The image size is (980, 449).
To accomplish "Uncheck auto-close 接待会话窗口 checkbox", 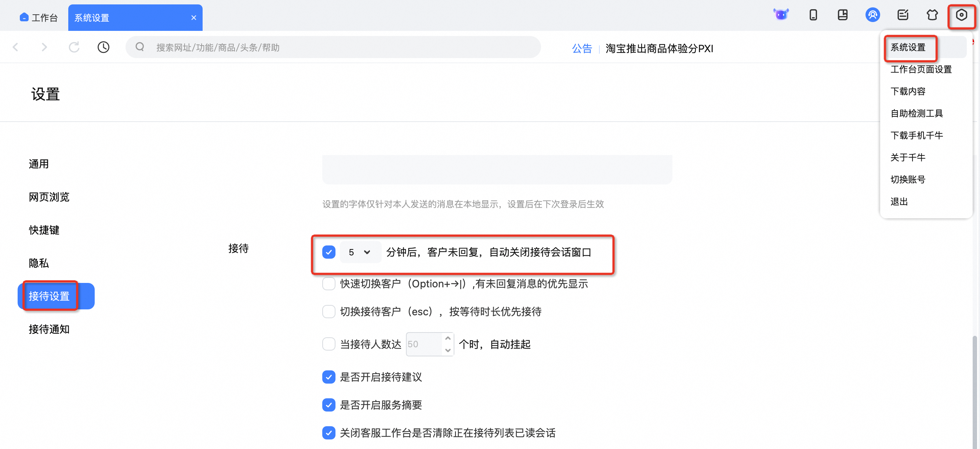I will (x=329, y=252).
